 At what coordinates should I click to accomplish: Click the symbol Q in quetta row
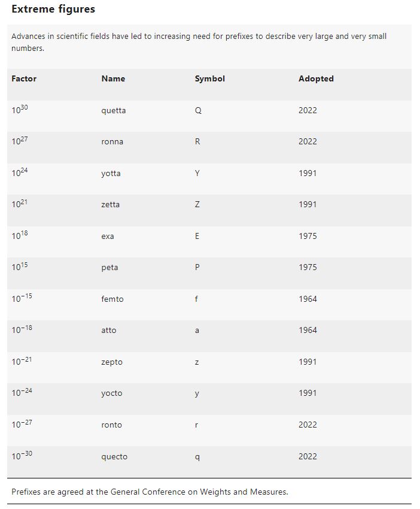198,110
